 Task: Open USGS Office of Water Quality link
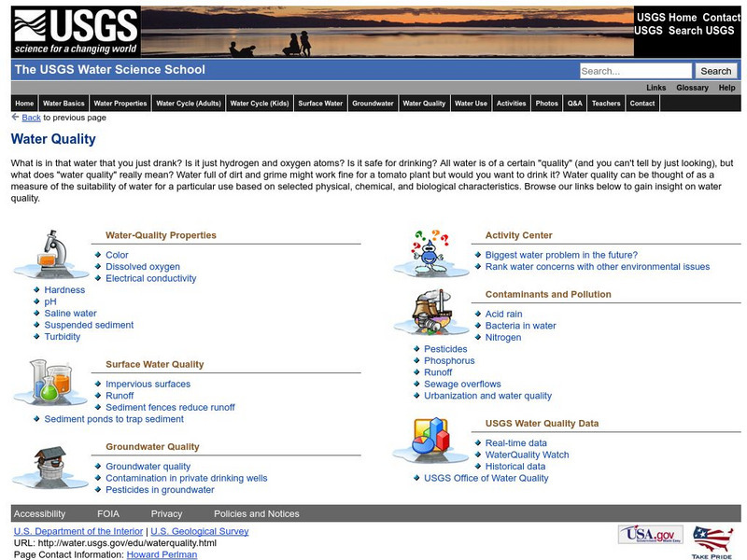[486, 478]
